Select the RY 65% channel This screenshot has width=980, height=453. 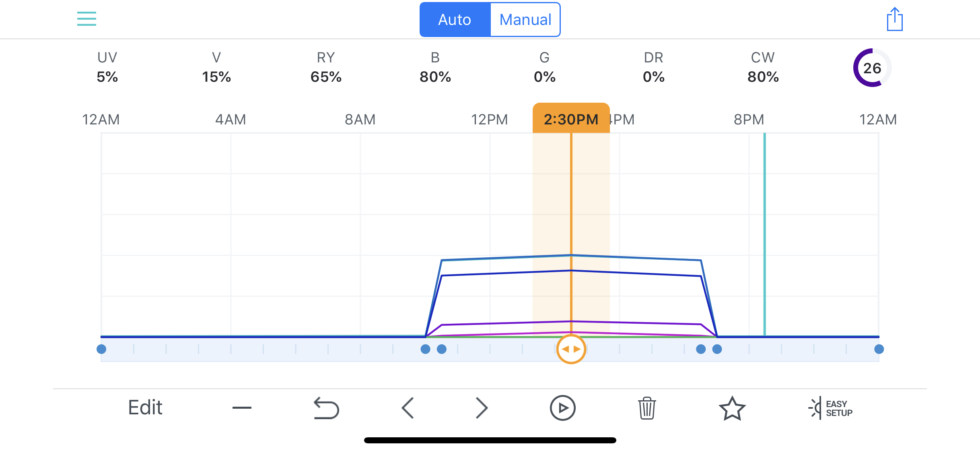click(326, 67)
